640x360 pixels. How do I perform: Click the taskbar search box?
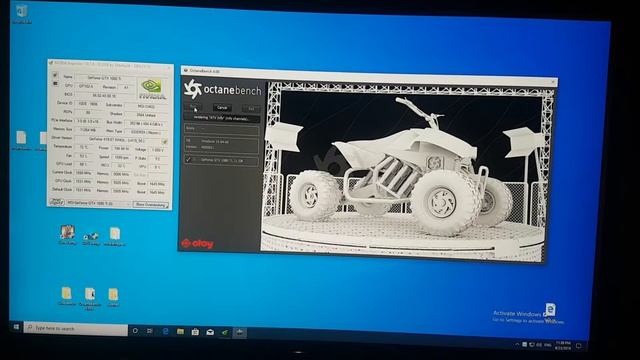tap(76, 329)
